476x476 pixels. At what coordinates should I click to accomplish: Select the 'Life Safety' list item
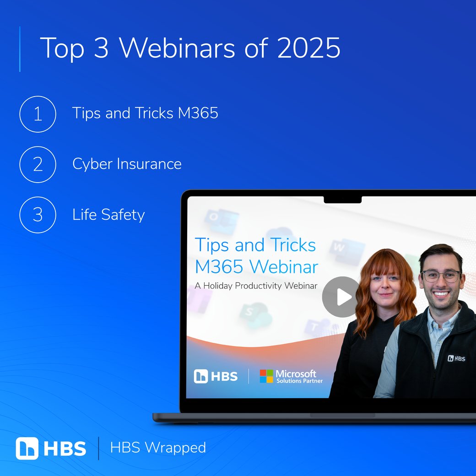tap(108, 215)
